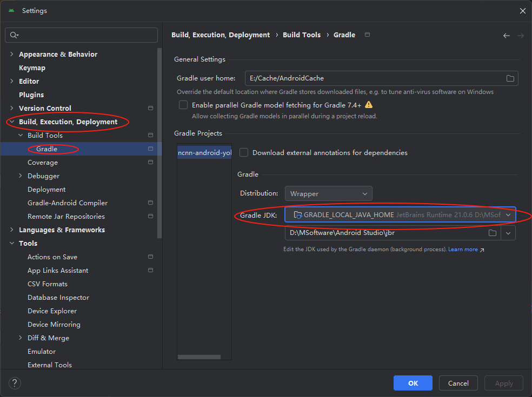This screenshot has width=532, height=397.
Task: Open CSV Formats settings
Action: tap(48, 284)
